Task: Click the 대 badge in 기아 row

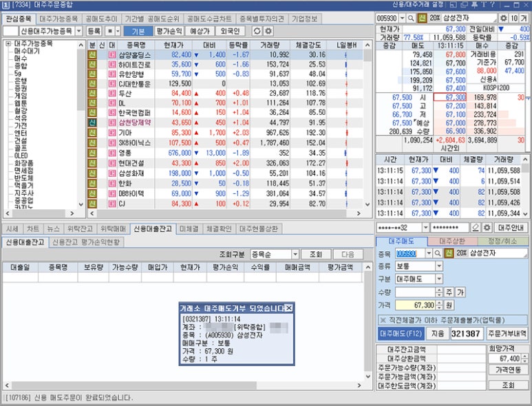Action: point(112,133)
